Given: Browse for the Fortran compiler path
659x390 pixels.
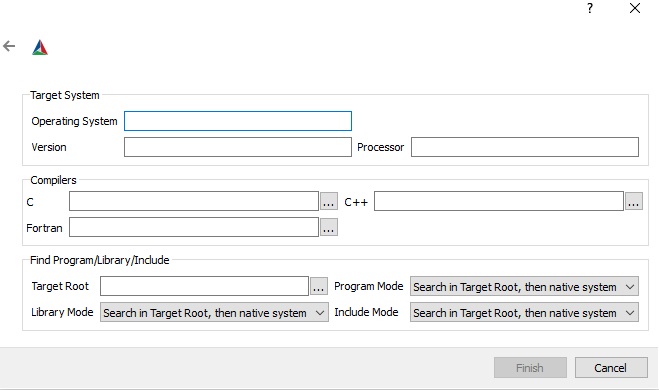Looking at the screenshot, I should [x=329, y=227].
